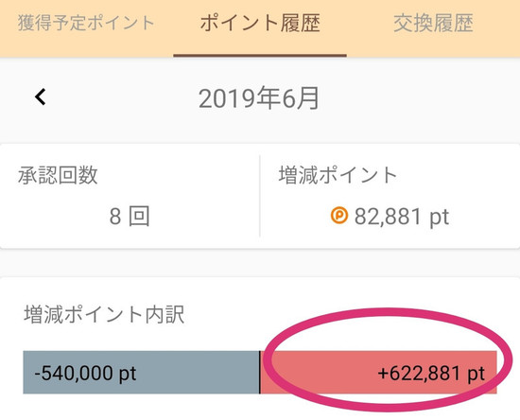
Task: Click the underline indicator beneath ポイント履歴
Action: tap(260, 56)
